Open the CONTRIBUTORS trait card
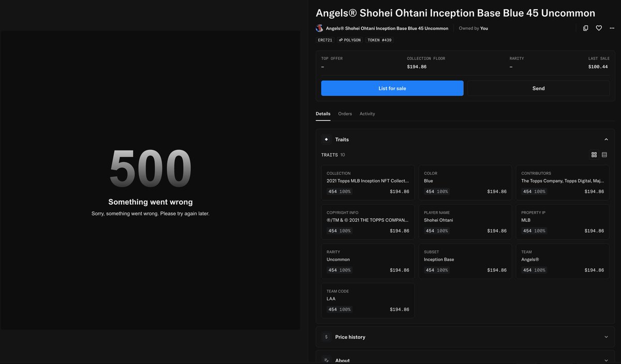Screen dimensions: 621x364 (563, 183)
